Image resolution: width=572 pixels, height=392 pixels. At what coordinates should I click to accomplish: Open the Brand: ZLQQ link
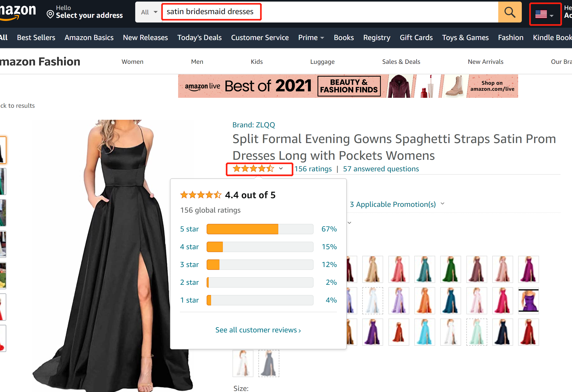tap(253, 125)
